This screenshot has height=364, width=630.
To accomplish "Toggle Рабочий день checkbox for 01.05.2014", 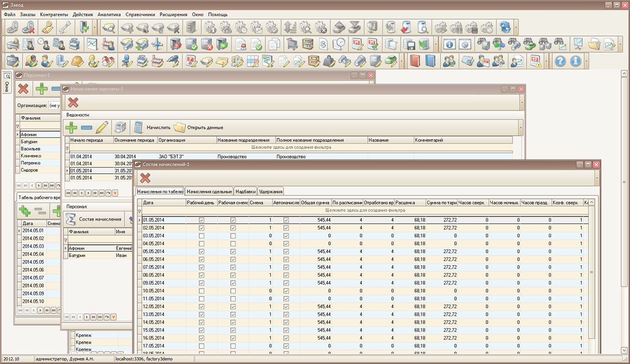I will 201,220.
